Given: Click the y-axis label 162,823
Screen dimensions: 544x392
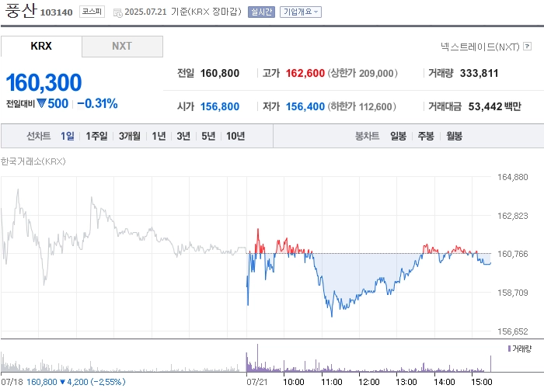Looking at the screenshot, I should pos(512,216).
